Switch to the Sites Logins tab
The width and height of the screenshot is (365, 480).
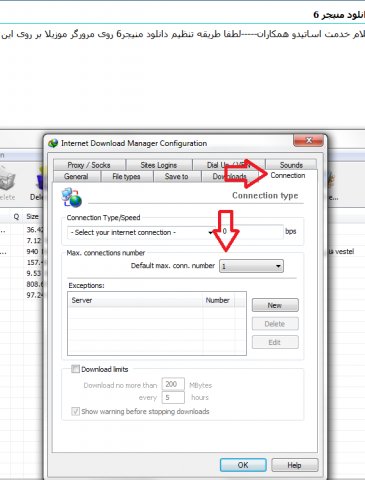point(159,165)
